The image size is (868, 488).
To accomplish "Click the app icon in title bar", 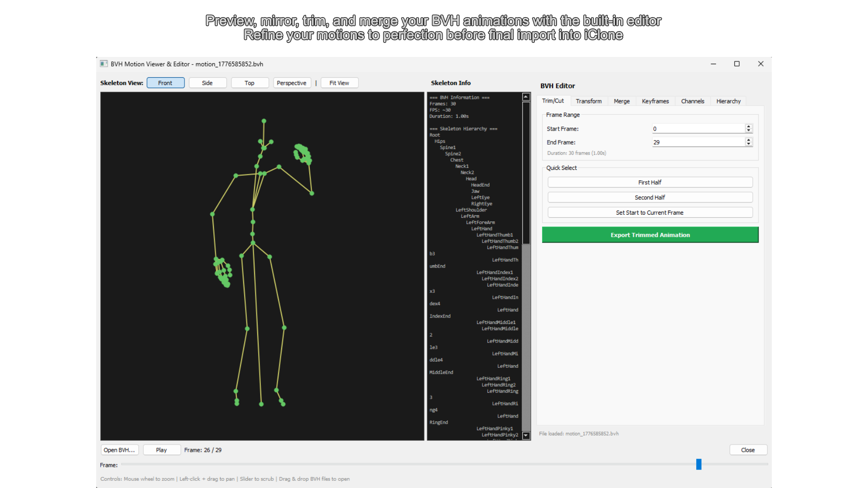I will 104,64.
